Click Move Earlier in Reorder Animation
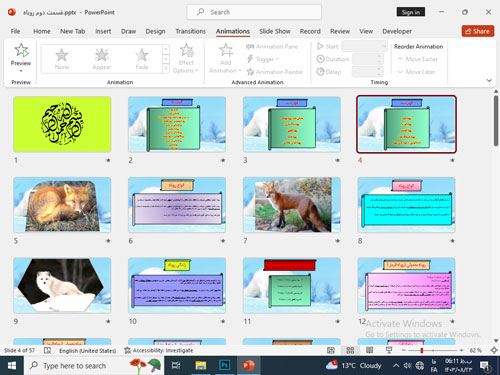Viewport: 500px width, 375px height. (x=418, y=59)
